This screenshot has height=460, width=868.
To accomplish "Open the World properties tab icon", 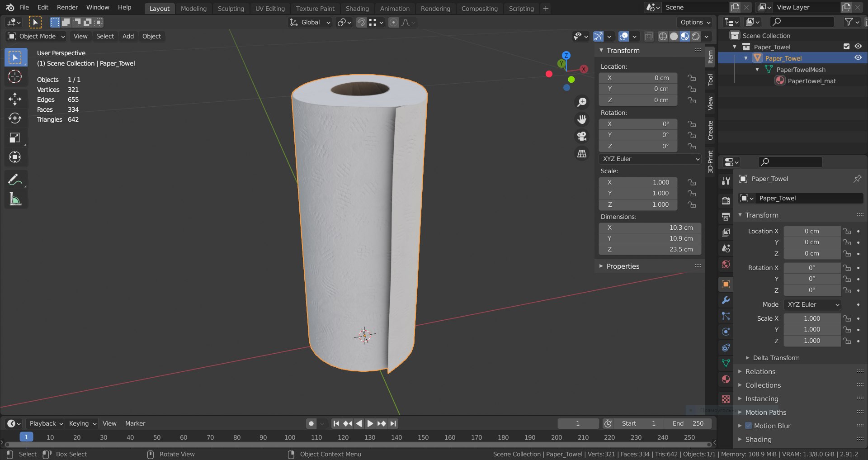I will 726,264.
